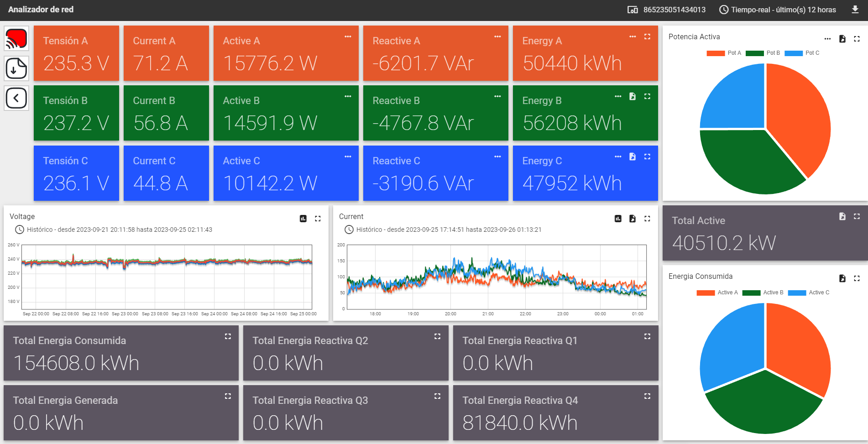Open the Active A widget options menu
Viewport: 868px width, 444px height.
coord(348,37)
